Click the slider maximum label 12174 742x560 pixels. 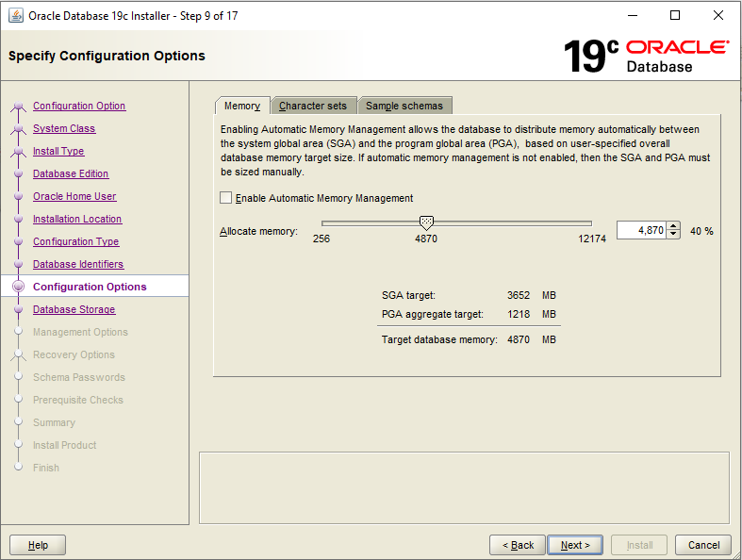click(x=591, y=239)
